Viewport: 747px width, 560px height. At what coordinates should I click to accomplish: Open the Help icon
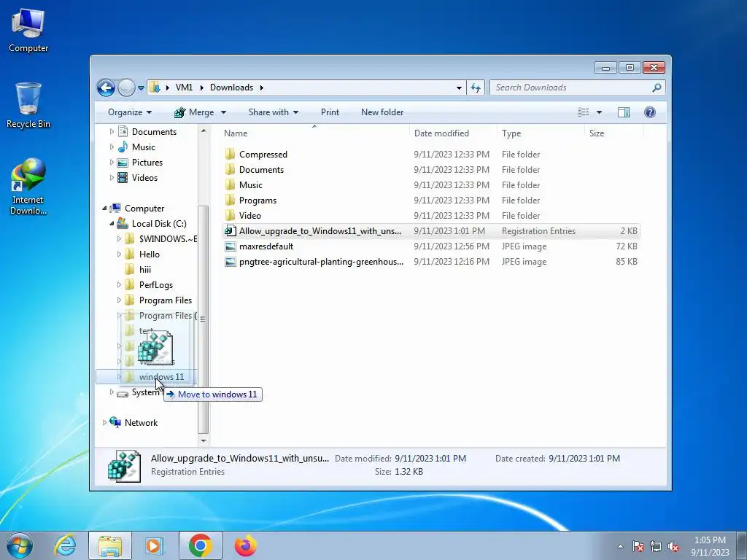coord(650,112)
